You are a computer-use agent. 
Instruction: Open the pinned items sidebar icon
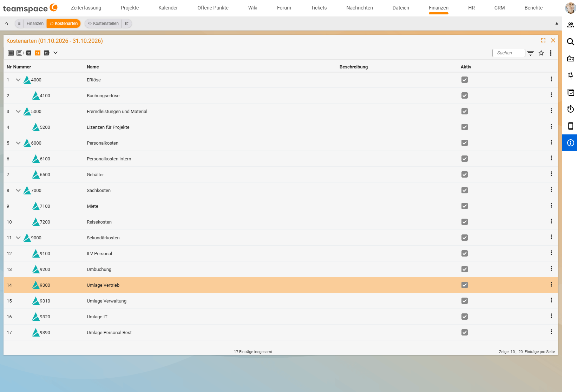[571, 75]
